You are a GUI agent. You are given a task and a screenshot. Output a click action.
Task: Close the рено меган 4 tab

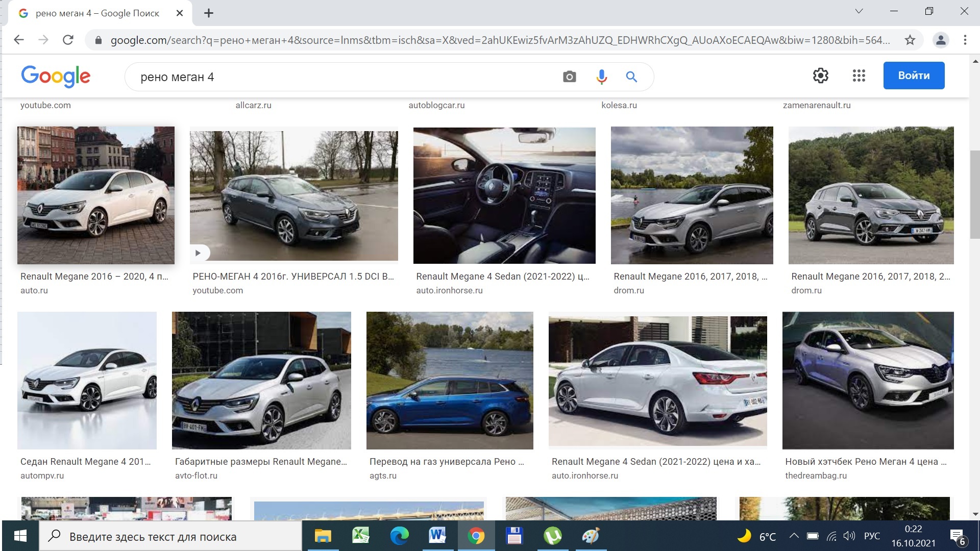point(180,13)
